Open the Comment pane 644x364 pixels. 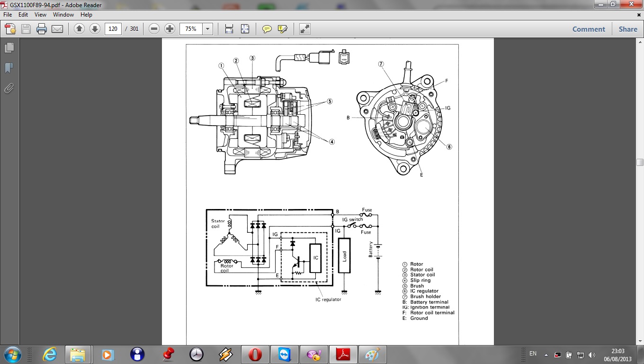point(589,29)
